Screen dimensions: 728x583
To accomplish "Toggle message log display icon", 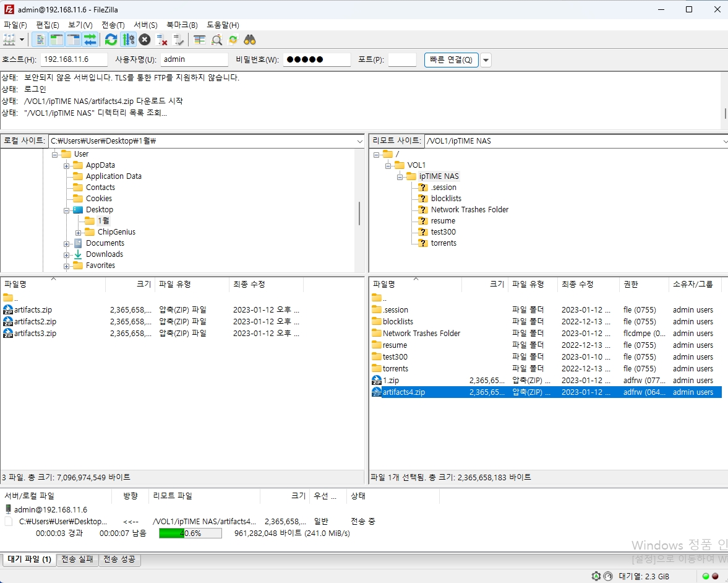I will tap(40, 40).
